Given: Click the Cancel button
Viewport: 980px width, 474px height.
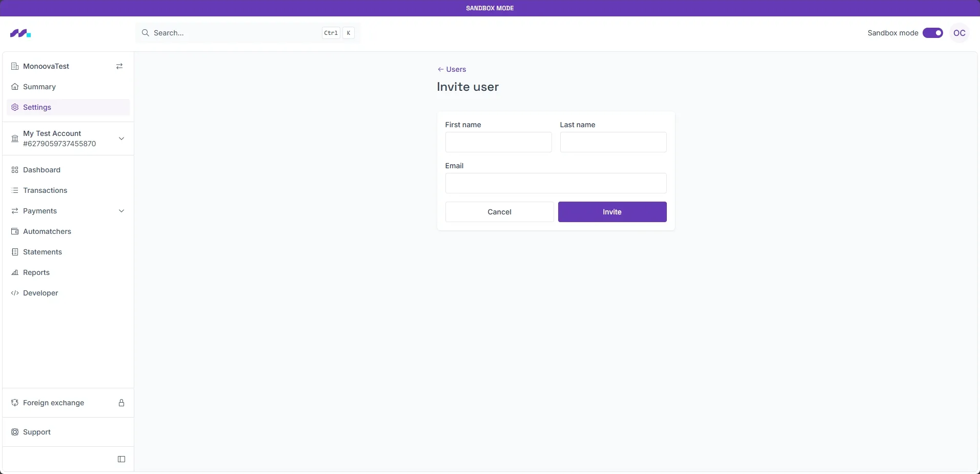Looking at the screenshot, I should [x=499, y=212].
